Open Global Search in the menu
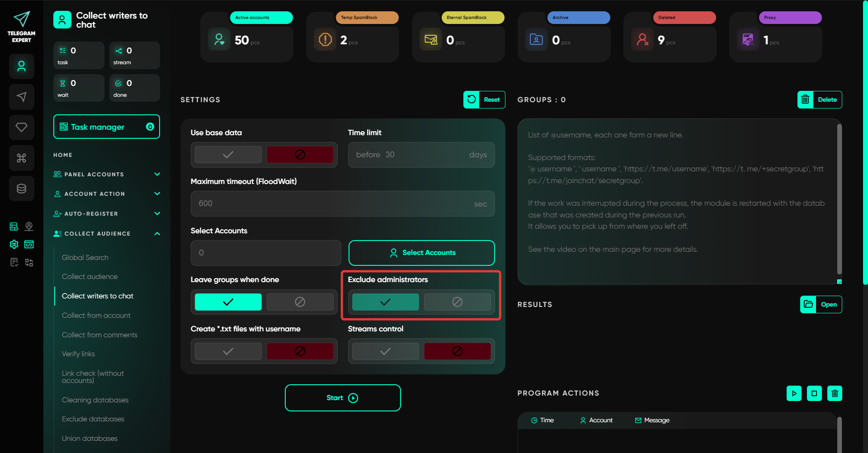Image resolution: width=868 pixels, height=453 pixels. pos(85,258)
